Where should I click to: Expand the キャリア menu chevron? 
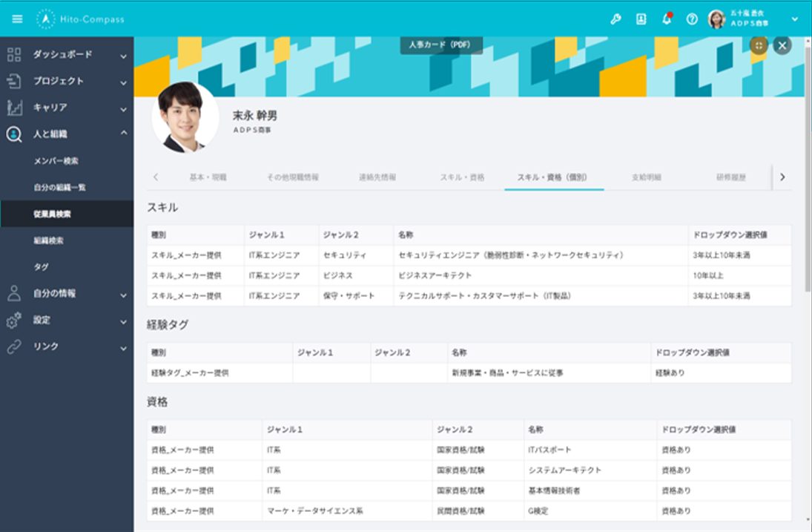(x=123, y=109)
